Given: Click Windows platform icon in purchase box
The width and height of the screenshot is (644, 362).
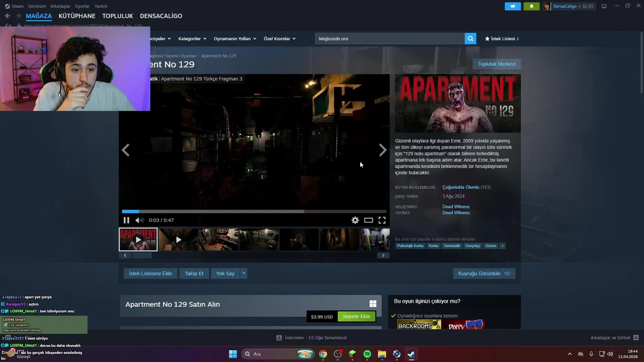Looking at the screenshot, I should (x=373, y=304).
